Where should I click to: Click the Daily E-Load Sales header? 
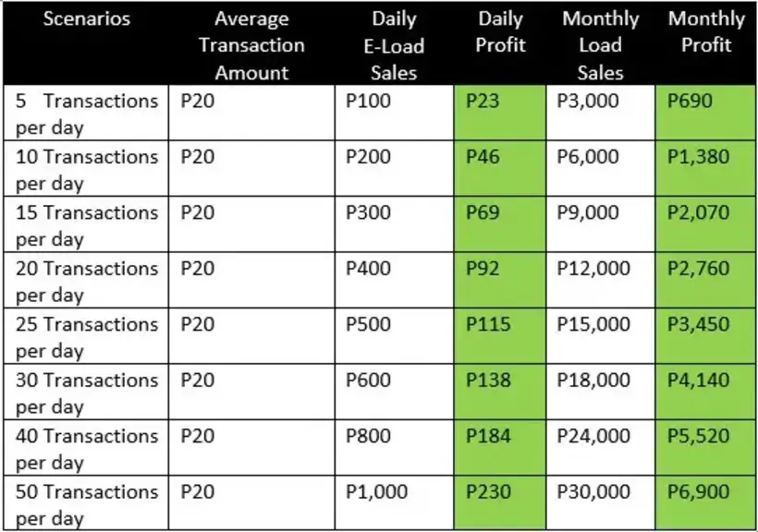(394, 45)
